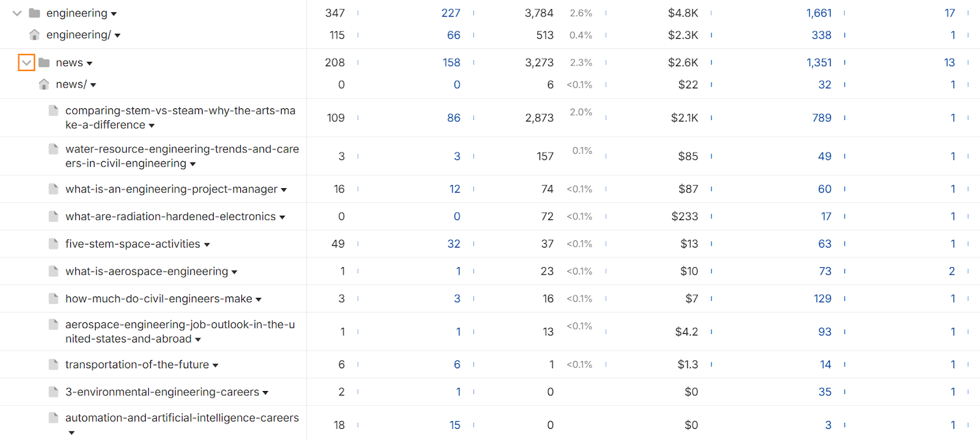The width and height of the screenshot is (980, 440).
Task: Click the home icon beside engineering/
Action: tap(34, 35)
